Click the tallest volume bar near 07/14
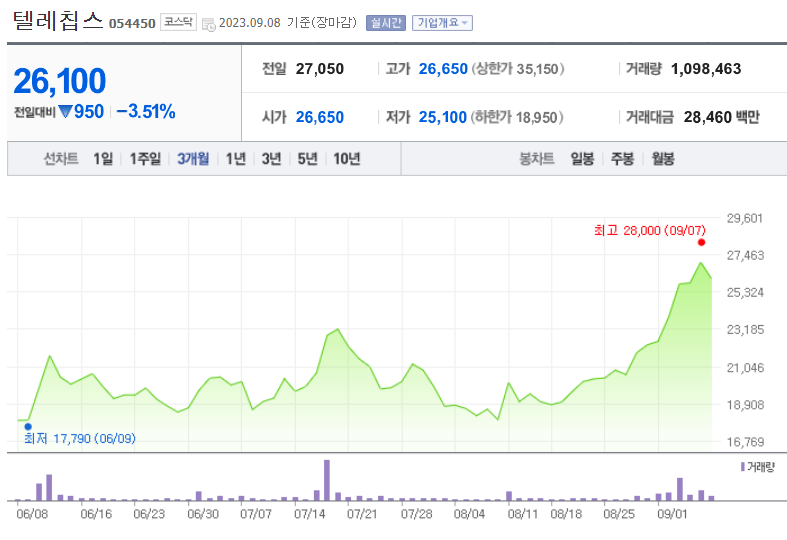 click(x=327, y=480)
